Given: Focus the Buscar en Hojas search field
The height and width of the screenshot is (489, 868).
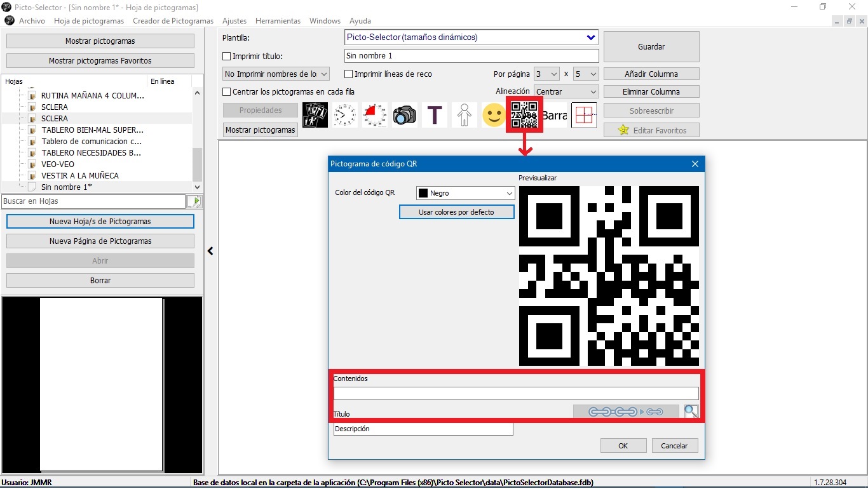Looking at the screenshot, I should click(x=93, y=201).
